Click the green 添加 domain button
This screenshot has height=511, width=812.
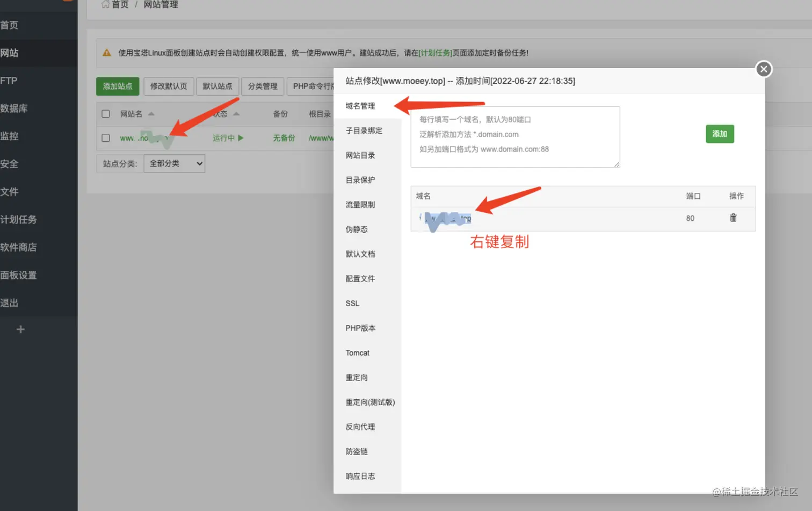[720, 134]
